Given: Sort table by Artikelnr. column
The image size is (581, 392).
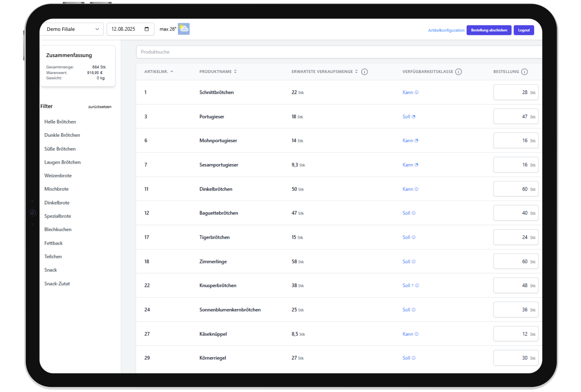Looking at the screenshot, I should click(x=159, y=72).
